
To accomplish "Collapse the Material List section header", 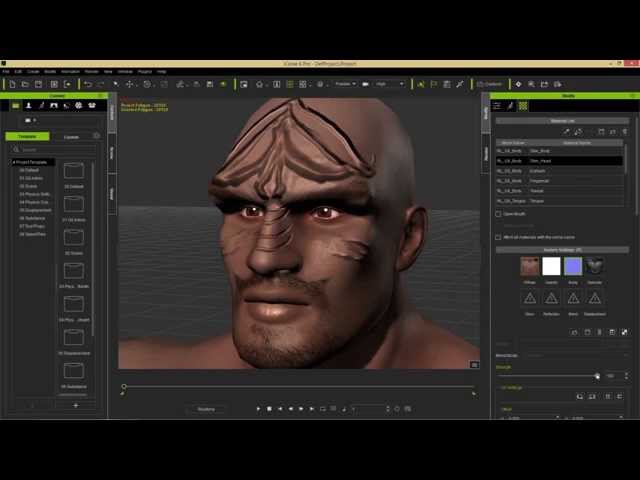I will click(562, 121).
